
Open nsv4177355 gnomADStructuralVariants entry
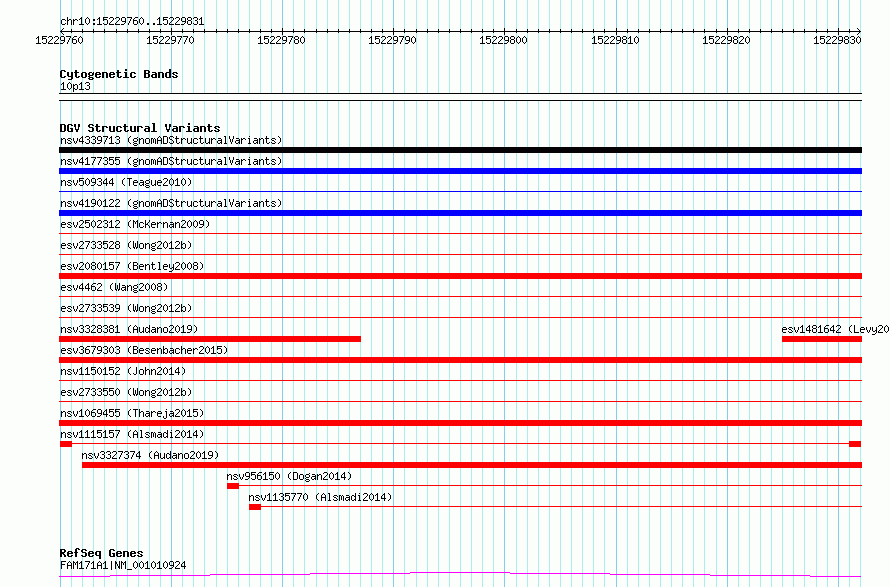point(171,161)
